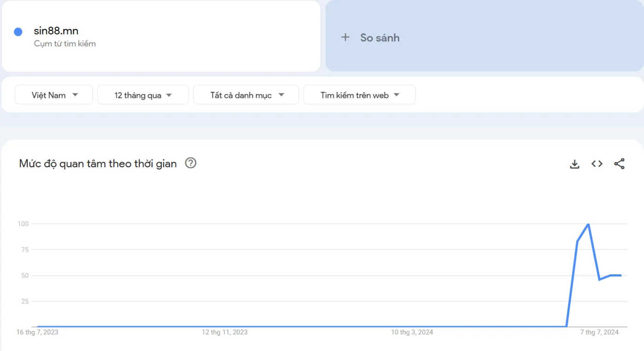Screen dimensions: 644x351
Task: Open the Việt Nam region dropdown
Action: pyautogui.click(x=54, y=95)
